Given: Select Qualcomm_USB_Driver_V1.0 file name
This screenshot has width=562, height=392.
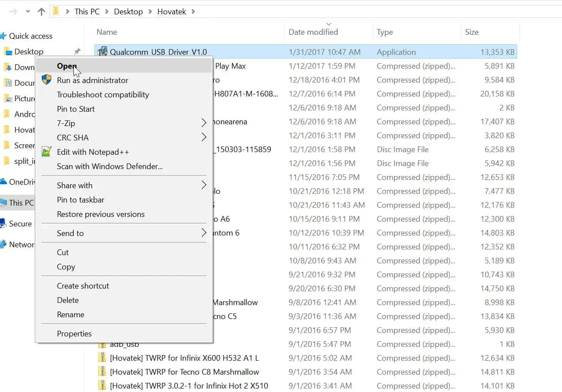Looking at the screenshot, I should point(158,52).
